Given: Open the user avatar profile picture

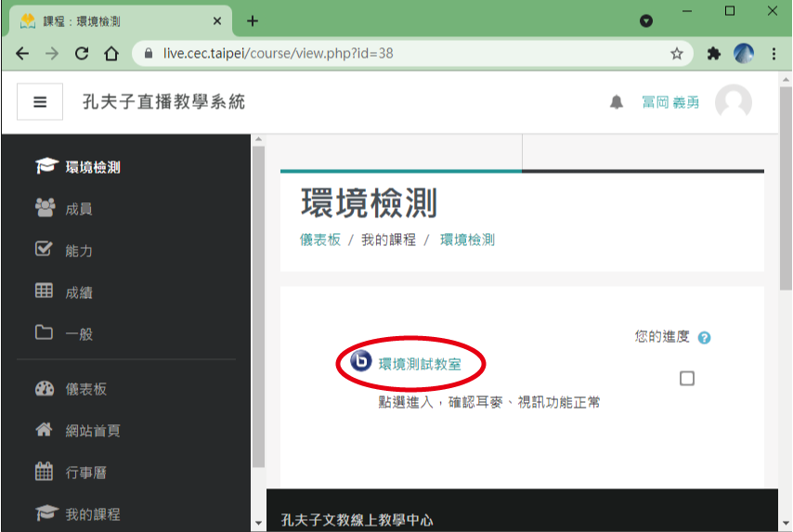Looking at the screenshot, I should (734, 101).
